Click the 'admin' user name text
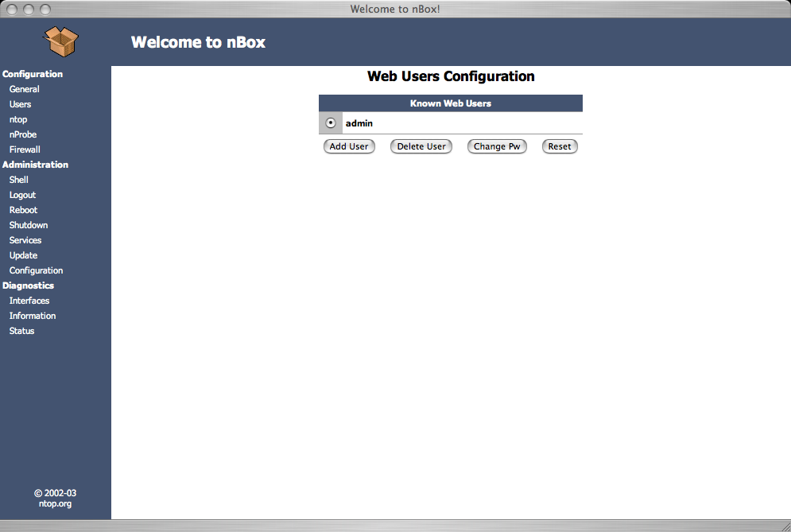 point(359,123)
